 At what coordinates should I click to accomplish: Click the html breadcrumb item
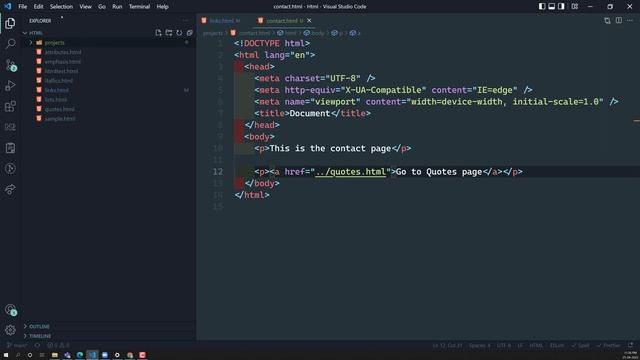pos(287,33)
